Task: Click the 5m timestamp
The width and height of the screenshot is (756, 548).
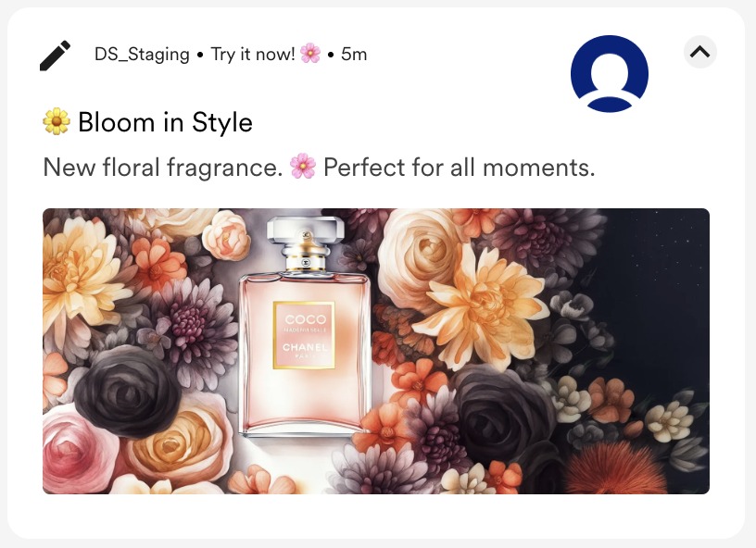Action: tap(354, 54)
